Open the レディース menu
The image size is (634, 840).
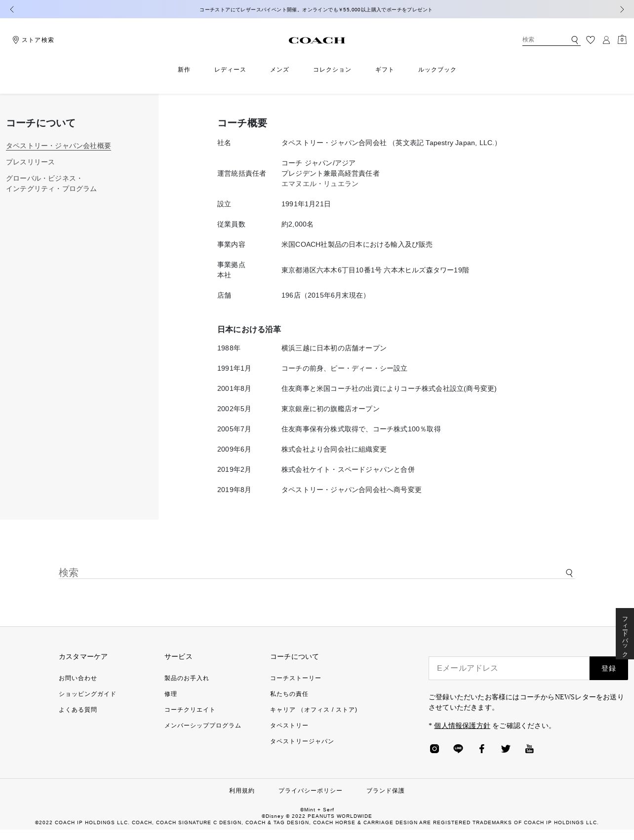pyautogui.click(x=230, y=70)
